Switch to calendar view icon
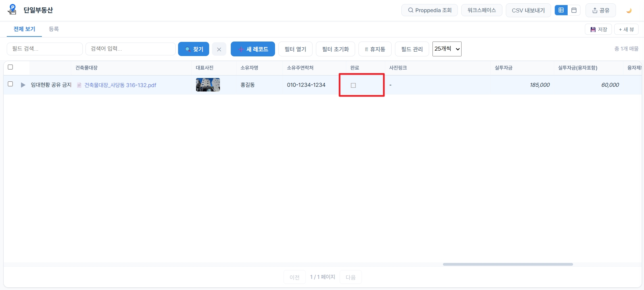The width and height of the screenshot is (644, 290). 574,10
